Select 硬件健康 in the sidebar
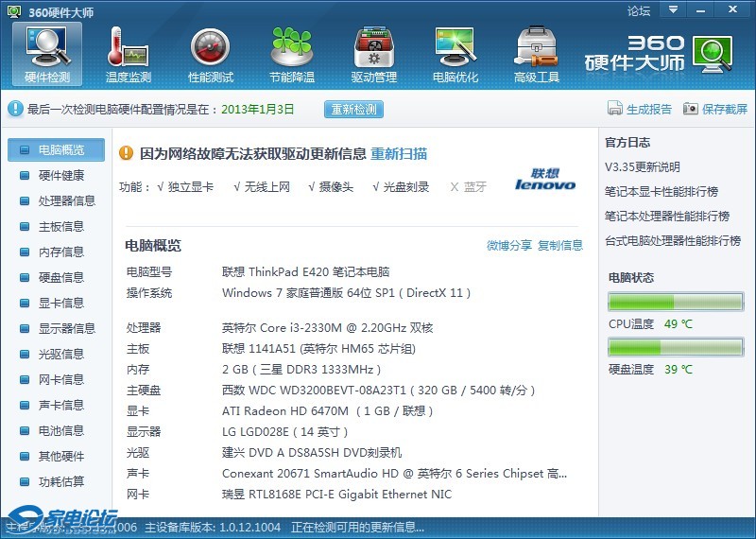 tap(60, 175)
